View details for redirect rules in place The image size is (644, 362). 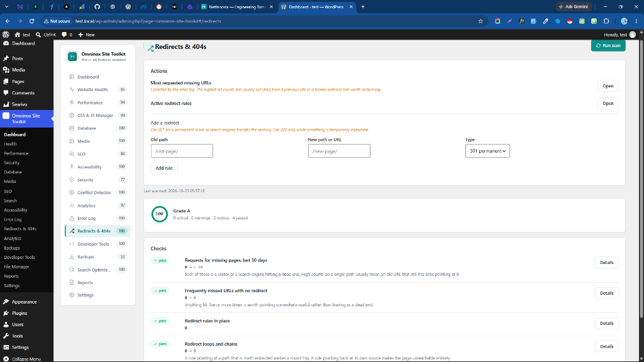606,324
